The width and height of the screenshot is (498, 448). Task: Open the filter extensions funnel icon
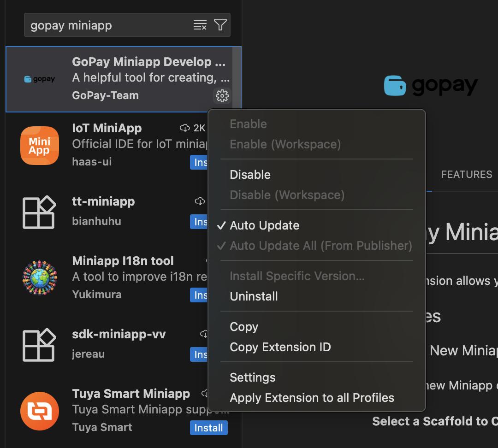220,25
